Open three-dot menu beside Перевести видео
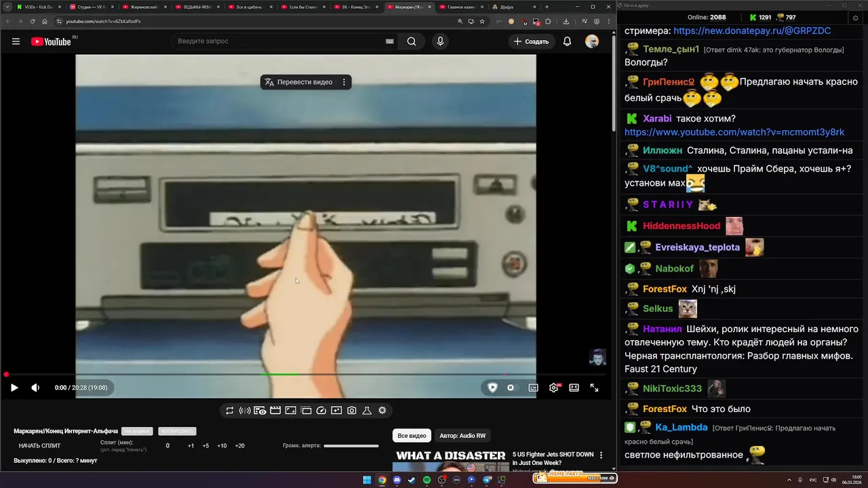The height and width of the screenshot is (488, 868). [x=344, y=82]
